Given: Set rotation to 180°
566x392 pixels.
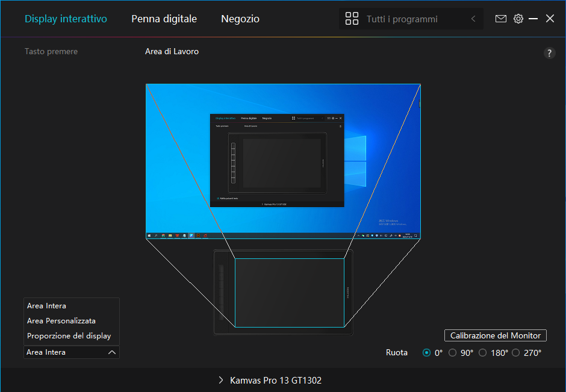Looking at the screenshot, I should [482, 353].
